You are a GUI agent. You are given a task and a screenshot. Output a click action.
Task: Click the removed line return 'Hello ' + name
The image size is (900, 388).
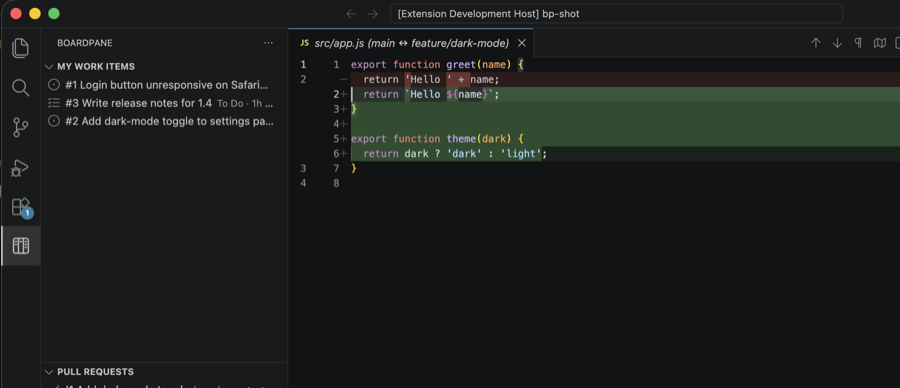(x=431, y=79)
